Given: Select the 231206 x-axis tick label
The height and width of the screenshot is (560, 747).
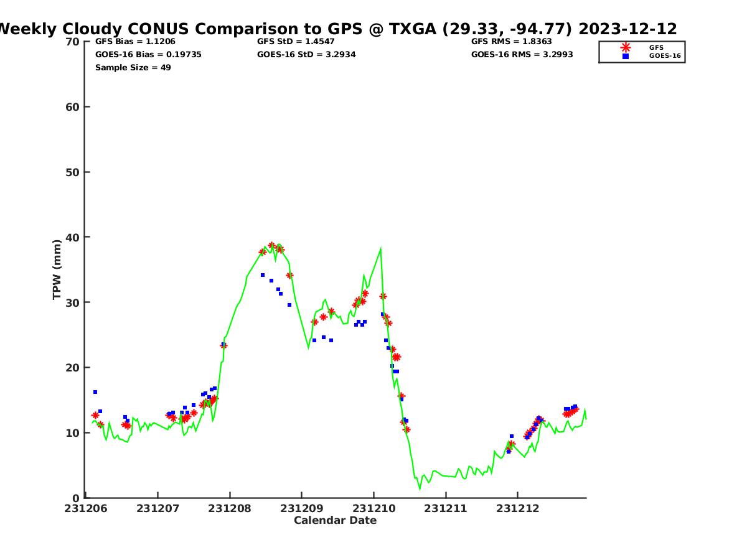Looking at the screenshot, I should pos(87,508).
